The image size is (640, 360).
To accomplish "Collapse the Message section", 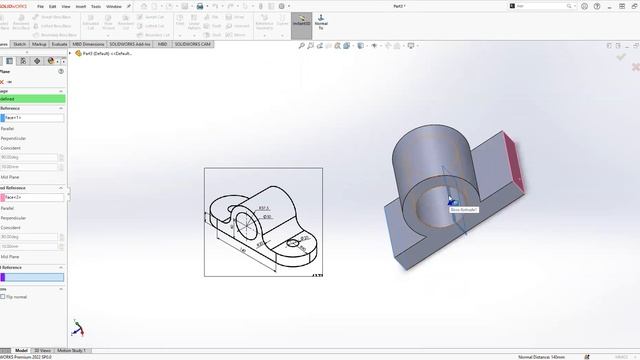I will (61, 91).
